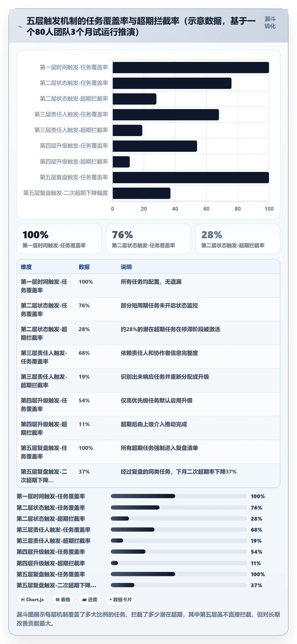
Task: Click the progress bar for 第一层时间触发-任务覆盖率
Action: [179, 496]
